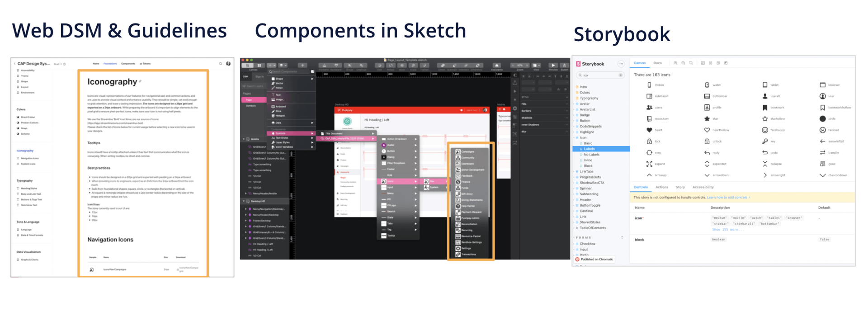Click the lock icon in Storybook
This screenshot has width=868, height=316.
pyautogui.click(x=649, y=141)
